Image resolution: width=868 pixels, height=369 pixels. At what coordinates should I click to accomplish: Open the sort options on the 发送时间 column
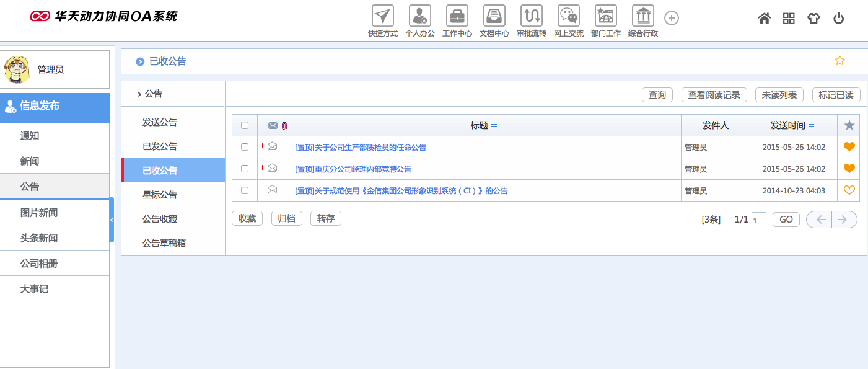tap(811, 125)
